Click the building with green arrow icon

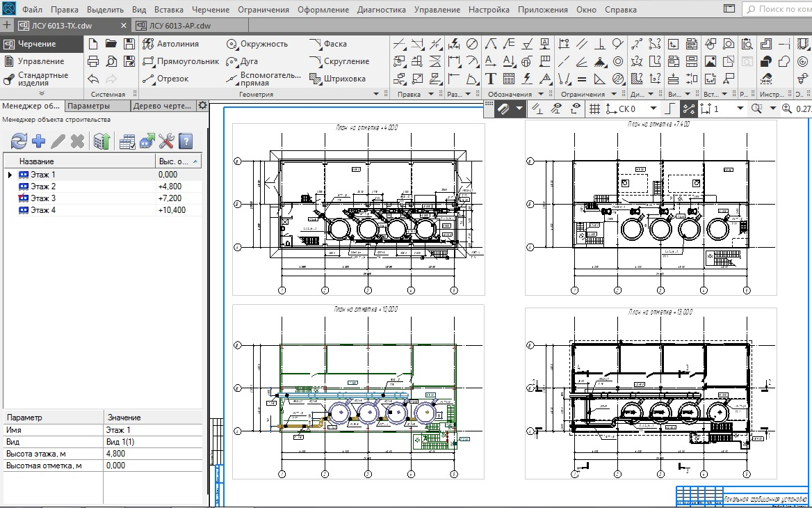tap(102, 141)
